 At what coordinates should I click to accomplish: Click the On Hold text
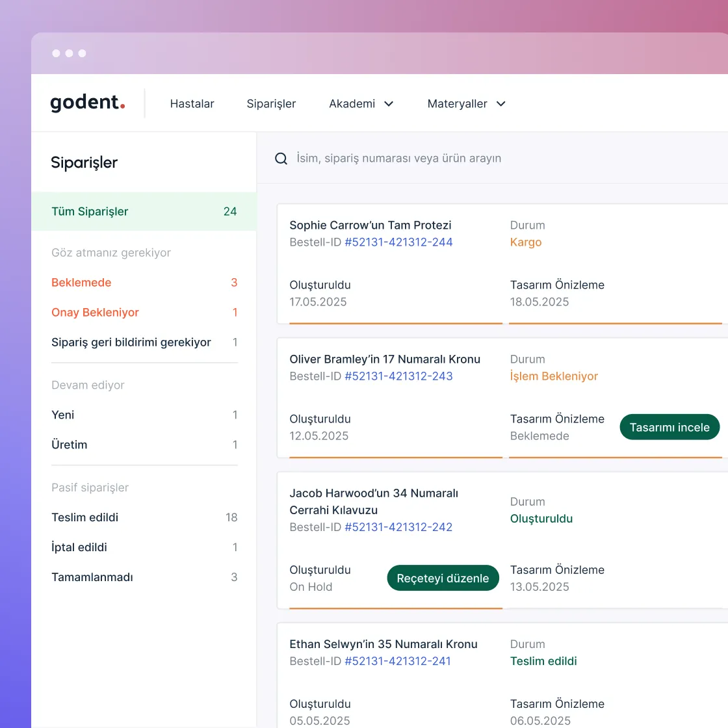tap(311, 587)
